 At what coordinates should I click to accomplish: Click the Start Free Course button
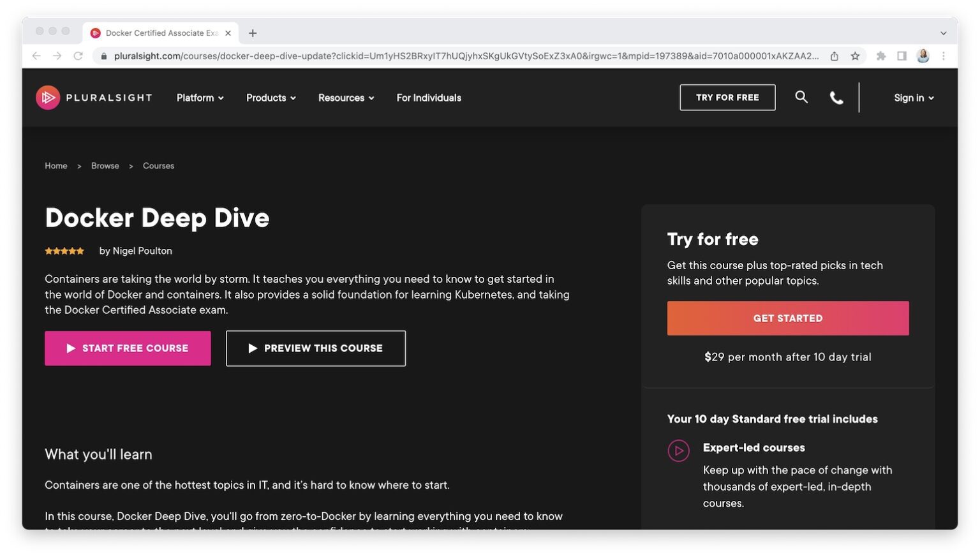coord(128,348)
